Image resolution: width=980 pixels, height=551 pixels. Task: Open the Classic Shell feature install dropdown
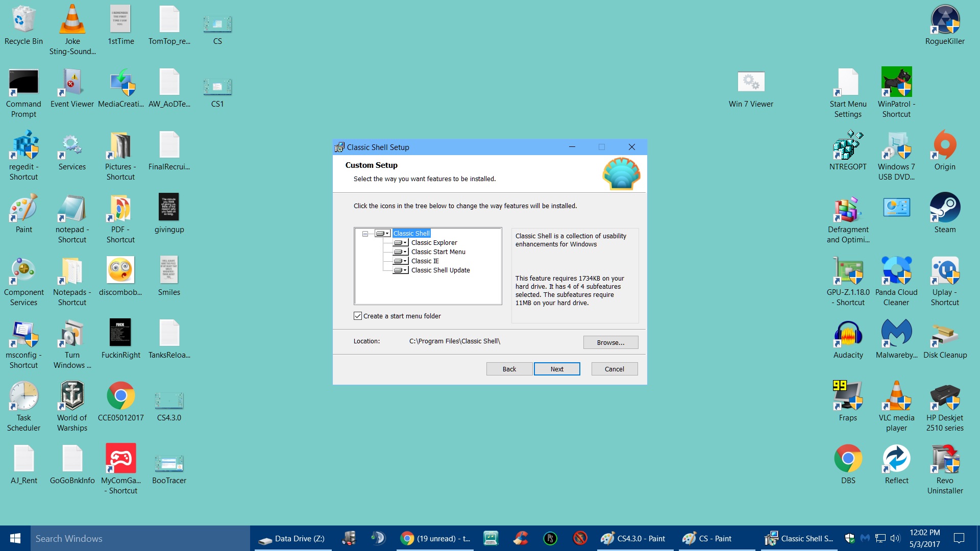coord(383,233)
